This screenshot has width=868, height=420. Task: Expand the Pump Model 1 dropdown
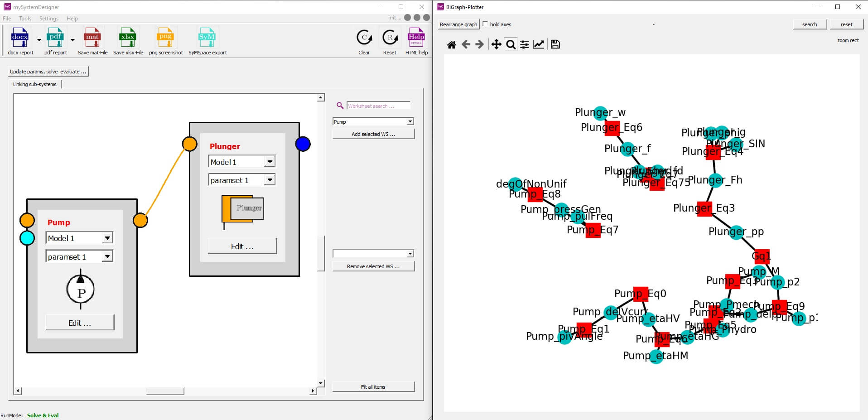click(107, 238)
